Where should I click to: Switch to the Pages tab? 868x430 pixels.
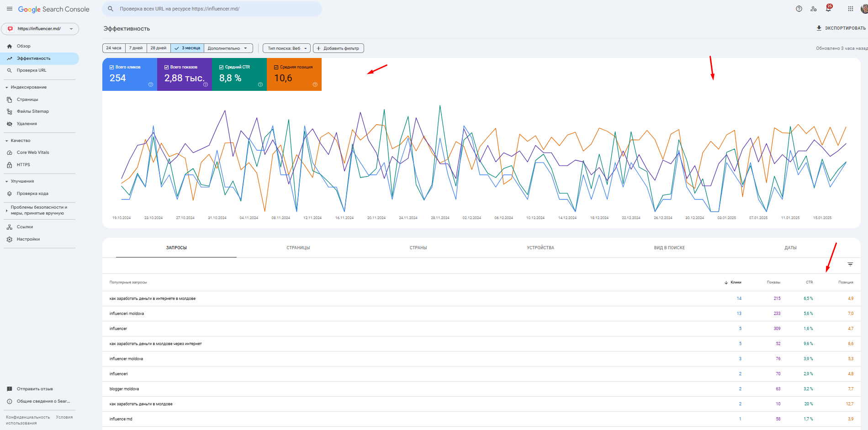298,248
